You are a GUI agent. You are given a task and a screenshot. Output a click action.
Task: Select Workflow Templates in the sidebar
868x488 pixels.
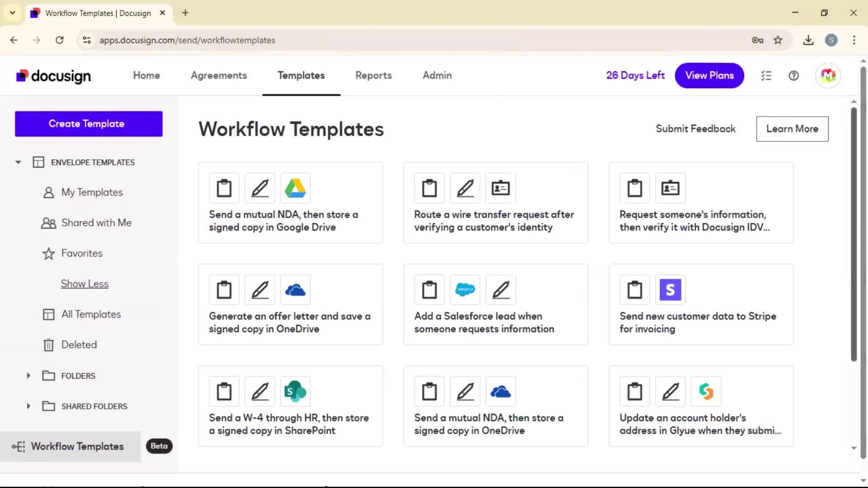[x=71, y=446]
